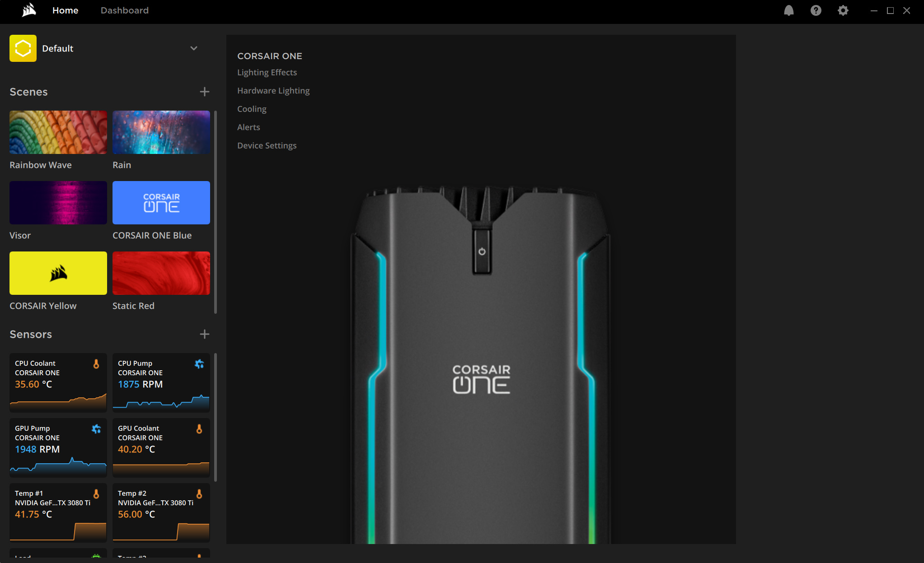
Task: Open the Cooling settings link
Action: coord(252,109)
